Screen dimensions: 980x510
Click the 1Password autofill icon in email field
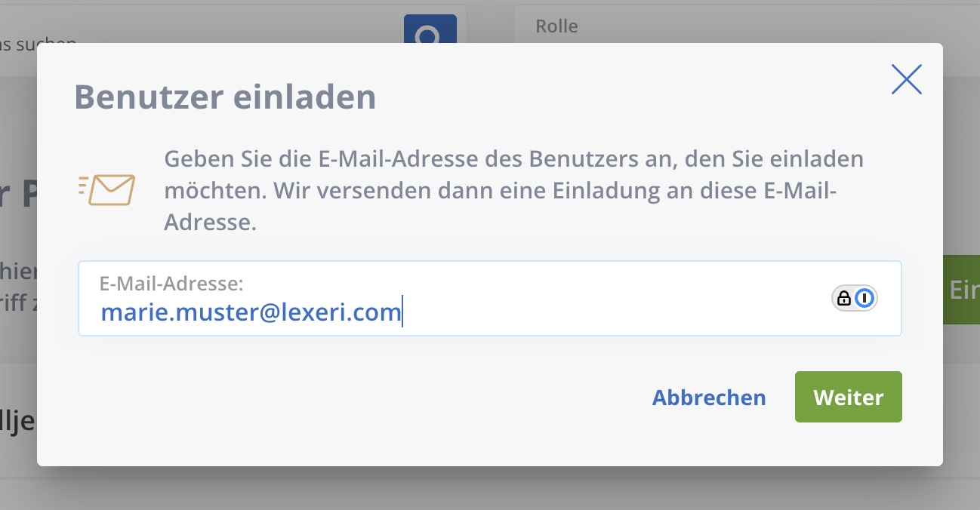click(865, 299)
